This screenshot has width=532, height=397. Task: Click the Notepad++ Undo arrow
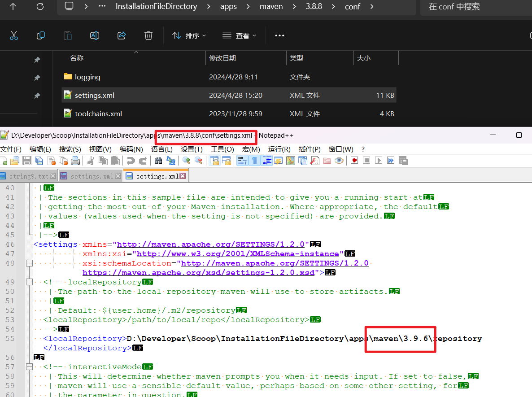coord(131,161)
